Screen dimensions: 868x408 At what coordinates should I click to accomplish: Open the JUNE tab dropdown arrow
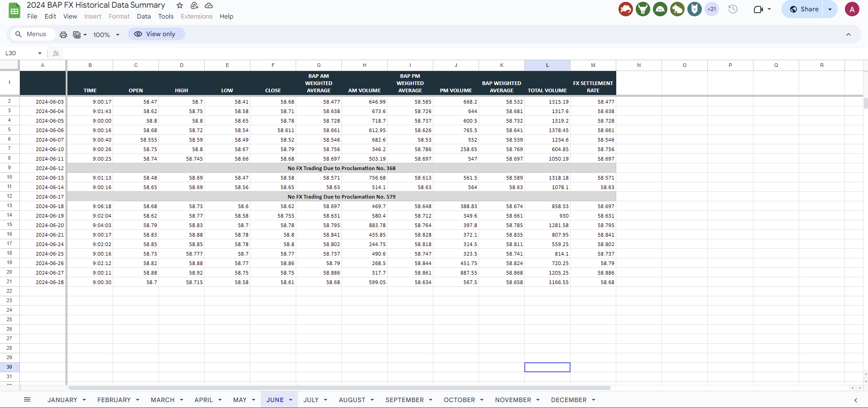(x=291, y=400)
